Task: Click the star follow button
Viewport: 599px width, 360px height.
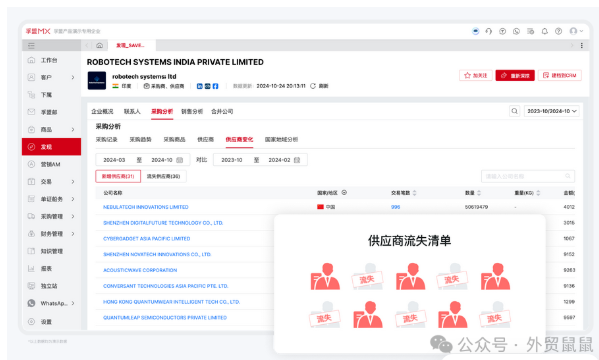Action: click(x=476, y=75)
